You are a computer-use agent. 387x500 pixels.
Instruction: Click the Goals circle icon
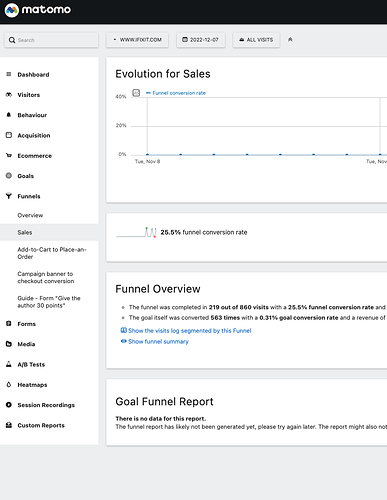pyautogui.click(x=9, y=176)
